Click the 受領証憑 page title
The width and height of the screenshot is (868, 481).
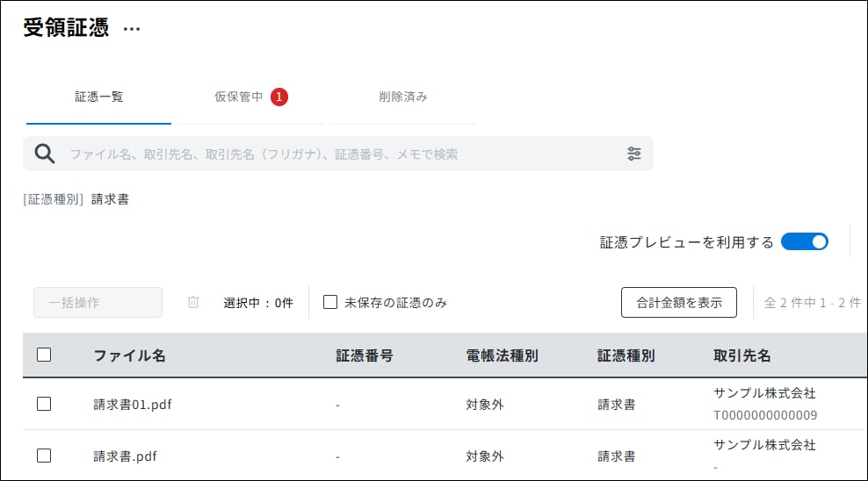pos(66,27)
